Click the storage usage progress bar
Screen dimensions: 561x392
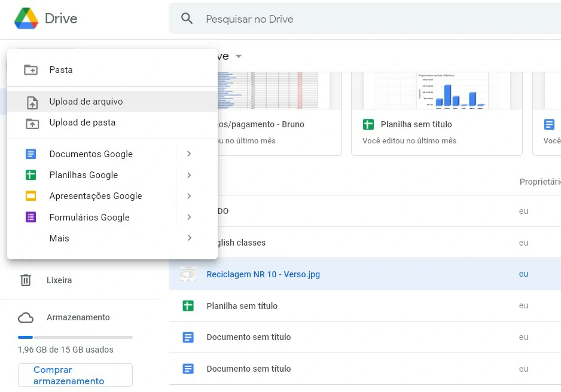(75, 338)
